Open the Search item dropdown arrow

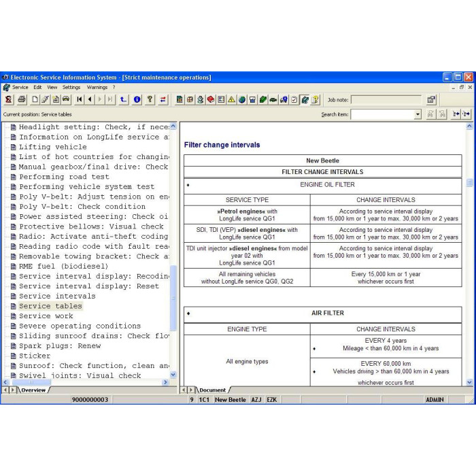coord(418,114)
